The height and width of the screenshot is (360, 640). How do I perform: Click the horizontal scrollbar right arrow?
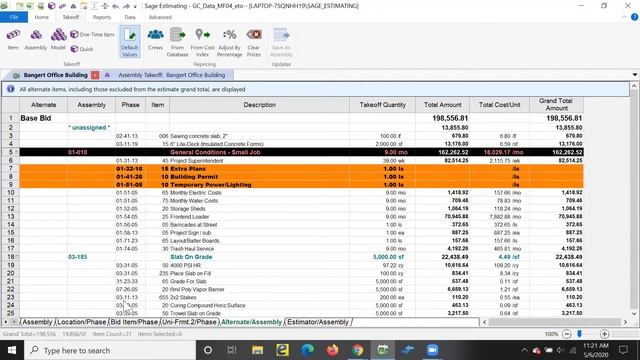[x=625, y=322]
